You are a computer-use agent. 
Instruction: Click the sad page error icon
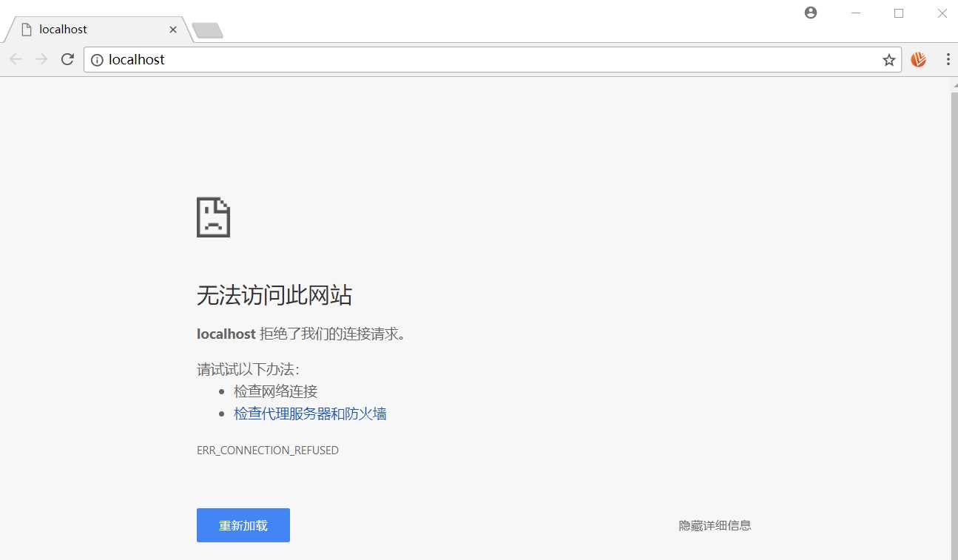click(x=213, y=217)
